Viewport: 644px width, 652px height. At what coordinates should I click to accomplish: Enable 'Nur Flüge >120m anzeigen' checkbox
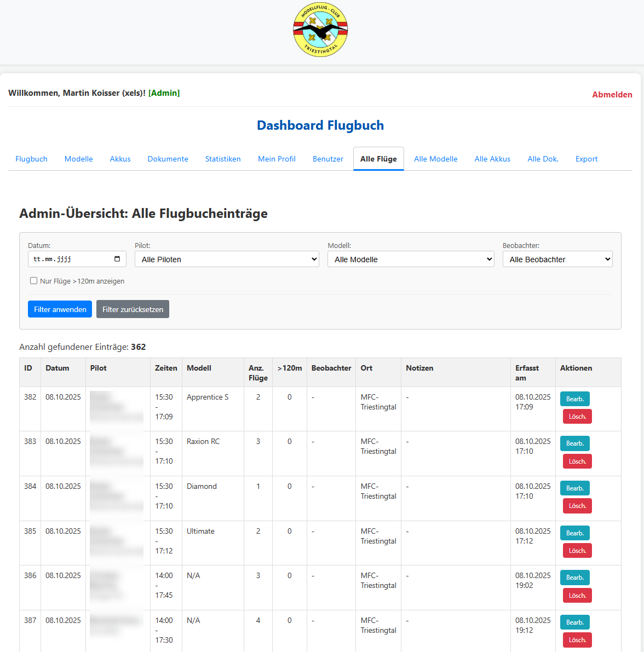[x=34, y=281]
